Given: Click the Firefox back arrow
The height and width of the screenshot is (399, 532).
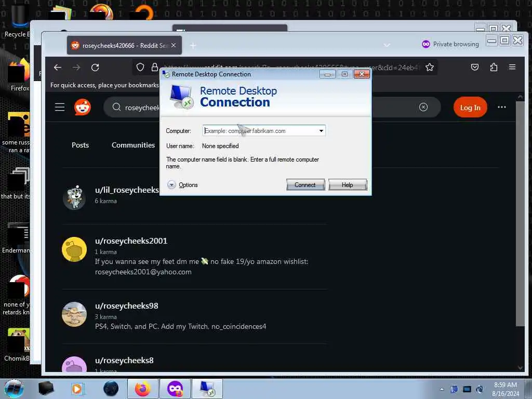Looking at the screenshot, I should (58, 68).
